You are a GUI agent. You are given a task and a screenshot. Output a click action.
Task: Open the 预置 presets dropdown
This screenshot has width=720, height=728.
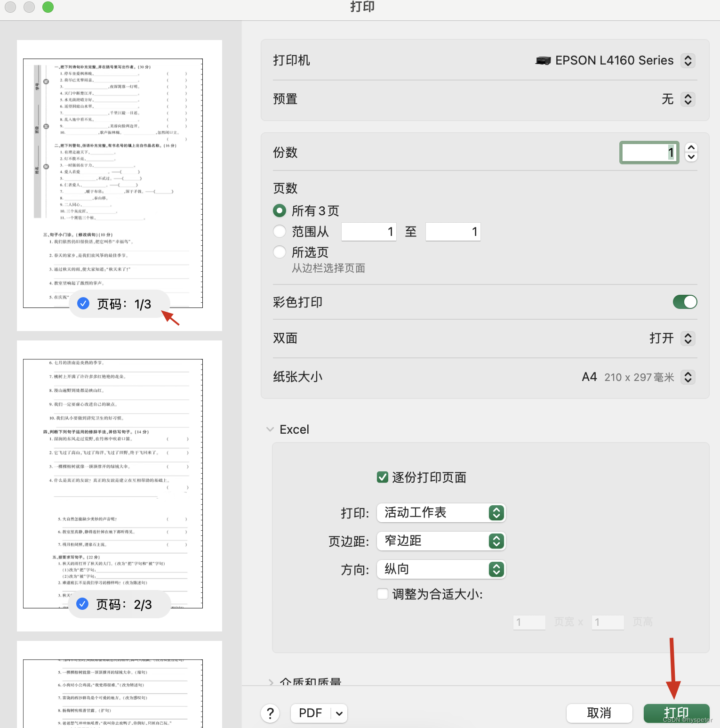(688, 99)
